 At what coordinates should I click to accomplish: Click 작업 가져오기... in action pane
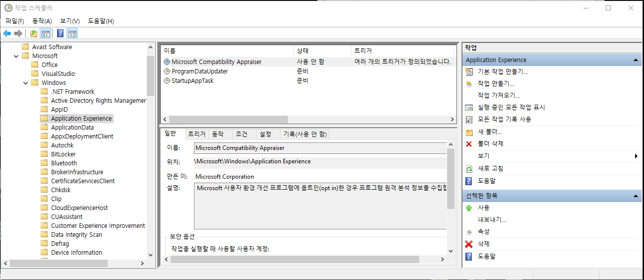tap(499, 95)
